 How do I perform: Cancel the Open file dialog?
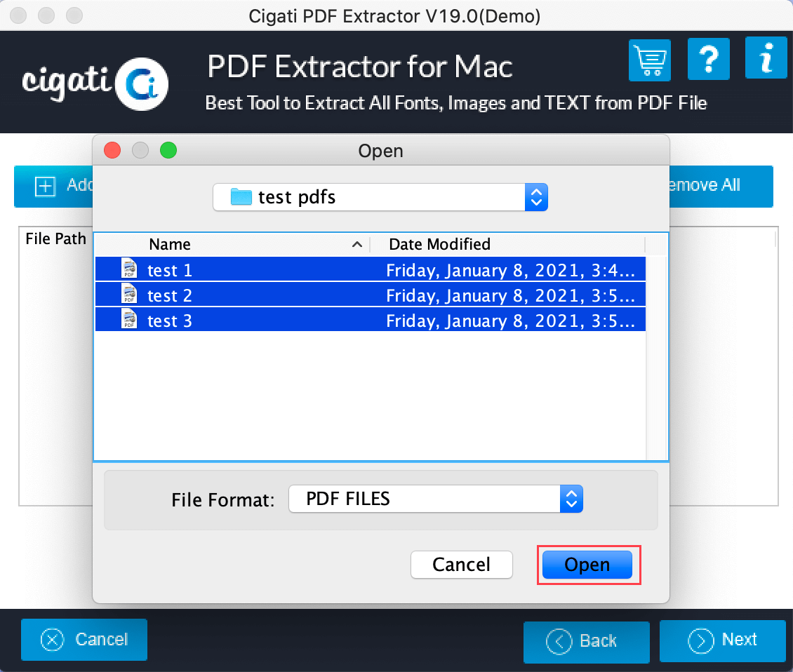461,564
